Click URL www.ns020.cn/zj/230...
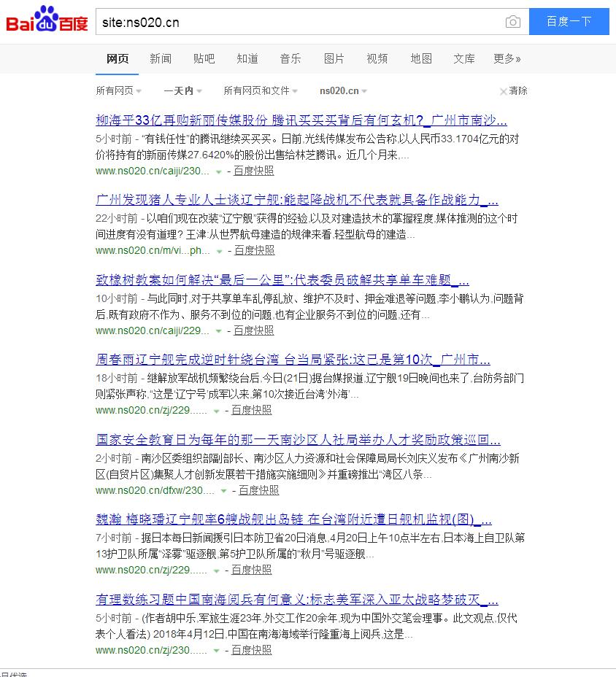Image resolution: width=616 pixels, height=677 pixels. [151, 650]
